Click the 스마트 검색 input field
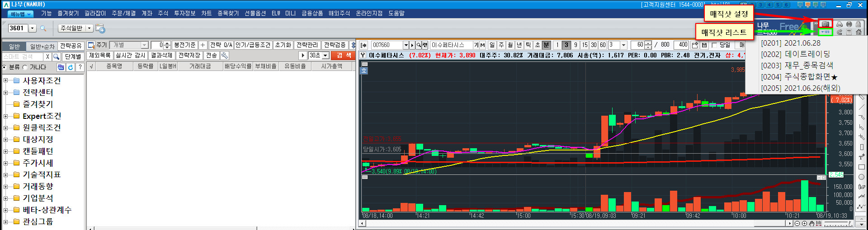Image resolution: width=868 pixels, height=230 pixels. 23,56
